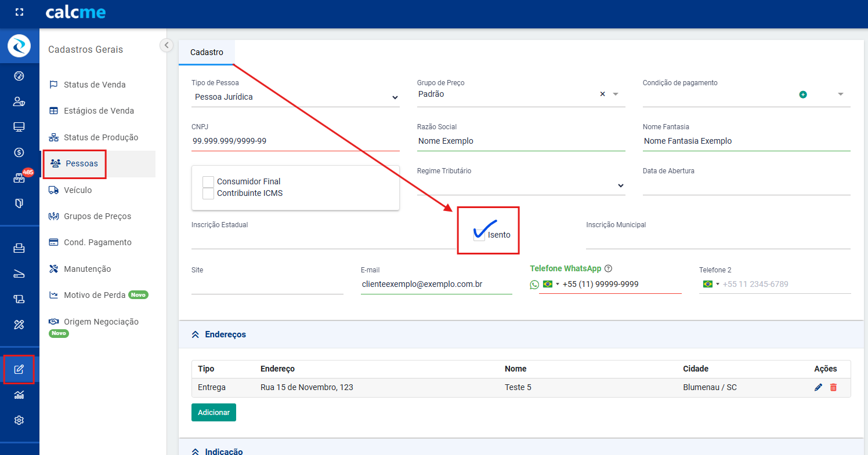The image size is (868, 455).
Task: Delete the Rua 15 de Novembro address row
Action: click(833, 387)
